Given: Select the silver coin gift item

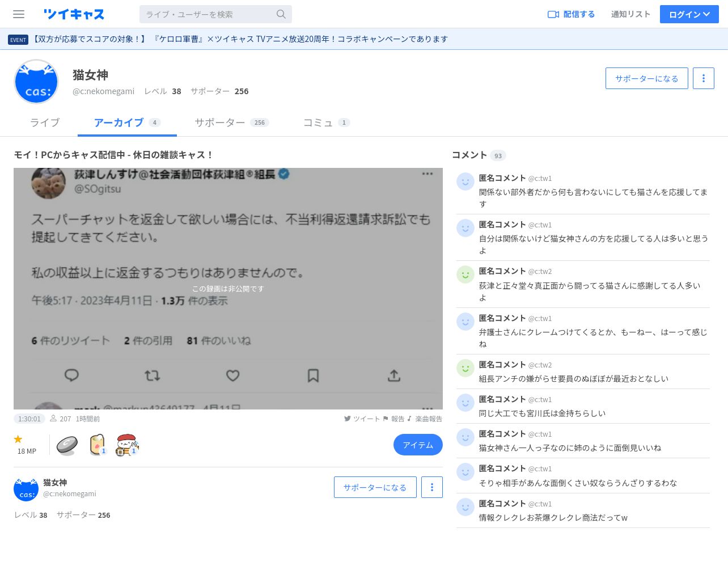Looking at the screenshot, I should tap(67, 445).
